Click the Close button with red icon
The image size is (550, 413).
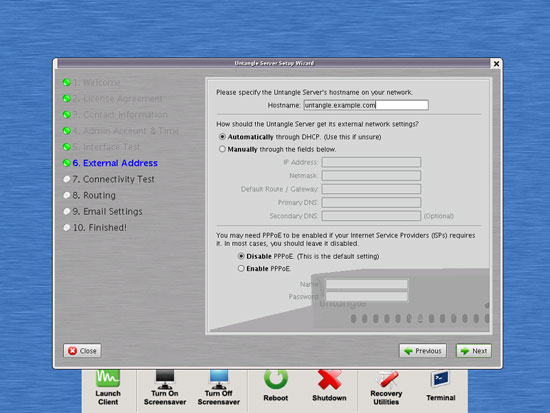point(82,351)
